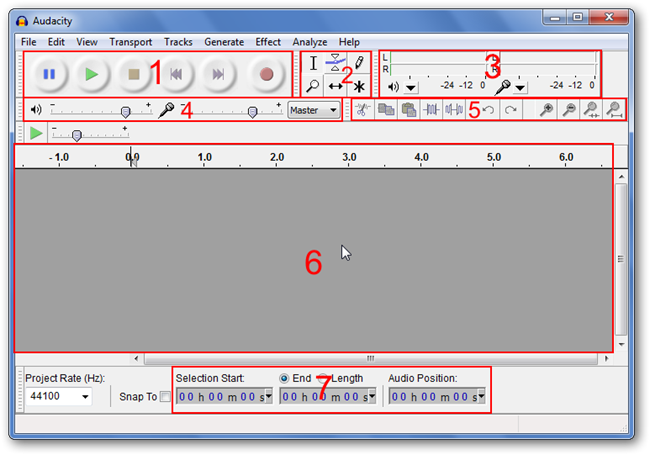The image size is (650, 455).
Task: Skip to End of the project
Action: [218, 74]
